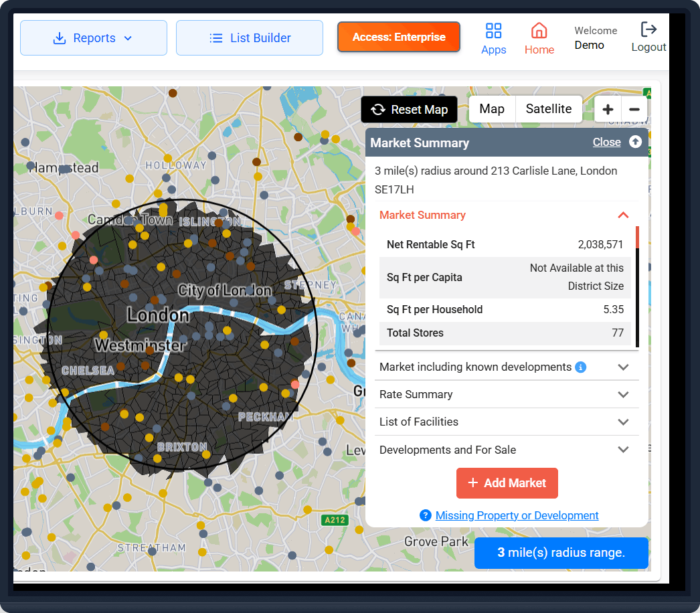Image resolution: width=700 pixels, height=613 pixels.
Task: Switch to Map view tab
Action: tap(492, 109)
